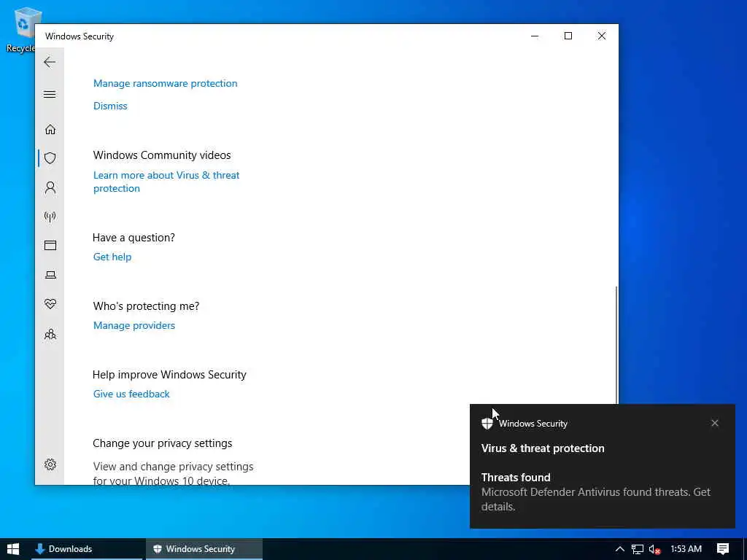747x560 pixels.
Task: Open the Action Center notifications icon
Action: point(723,549)
